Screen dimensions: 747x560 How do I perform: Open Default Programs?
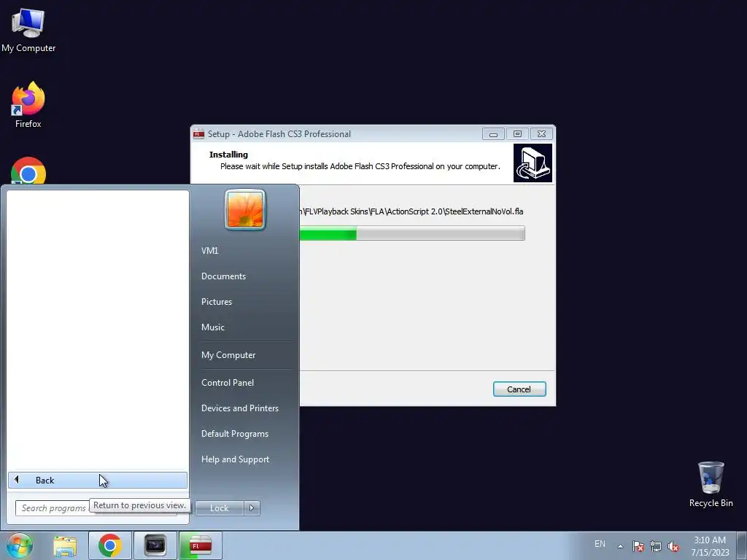[235, 434]
